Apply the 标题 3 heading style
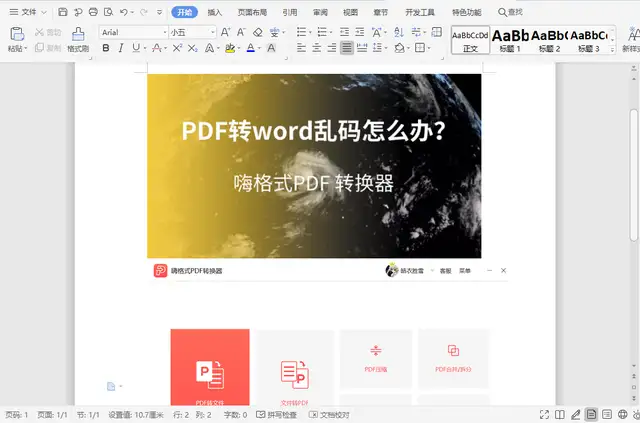The image size is (640, 423). click(x=589, y=40)
